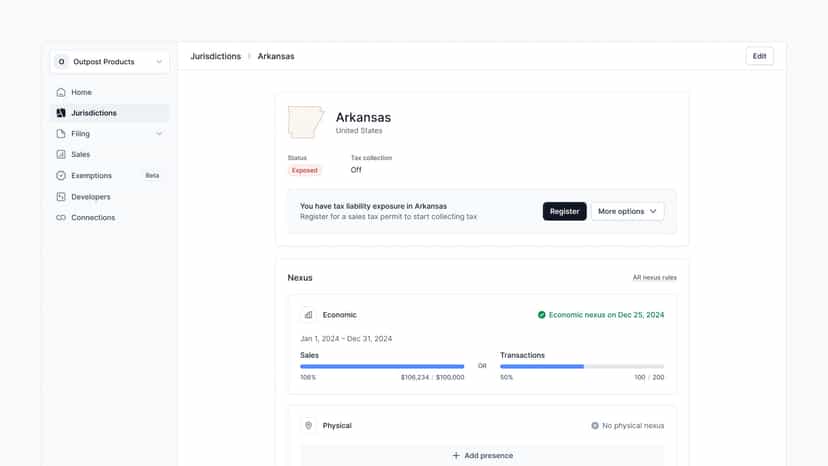
Task: Select Jurisdictions in the sidebar
Action: point(110,113)
